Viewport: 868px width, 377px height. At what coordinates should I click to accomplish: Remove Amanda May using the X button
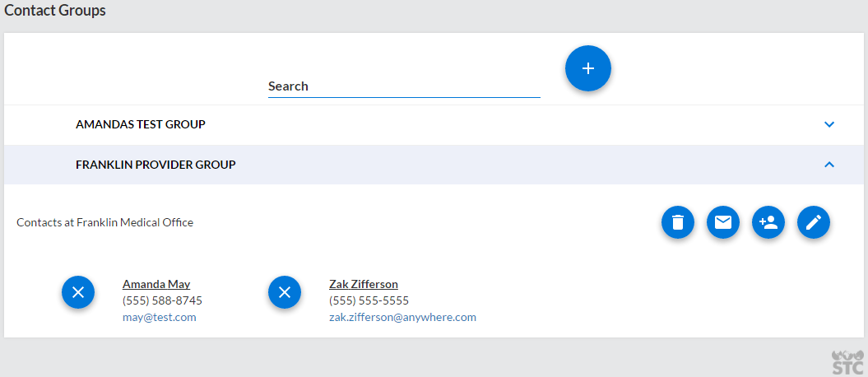78,292
